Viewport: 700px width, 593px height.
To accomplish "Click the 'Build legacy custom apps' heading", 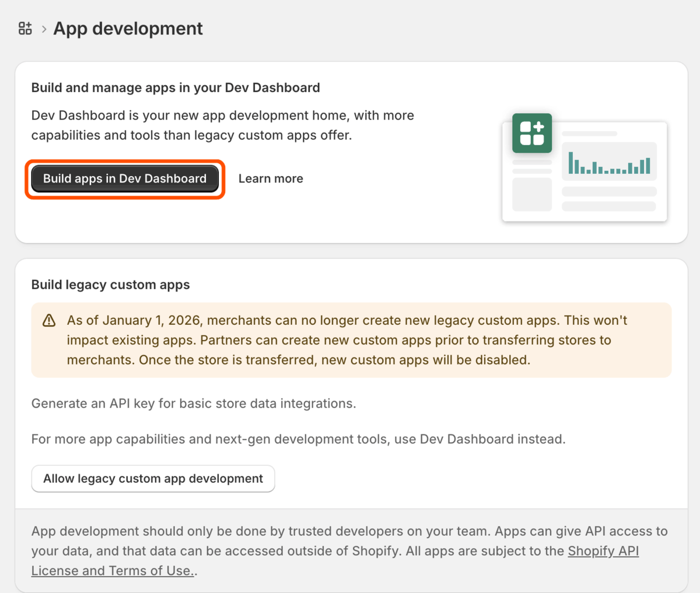I will pyautogui.click(x=111, y=285).
